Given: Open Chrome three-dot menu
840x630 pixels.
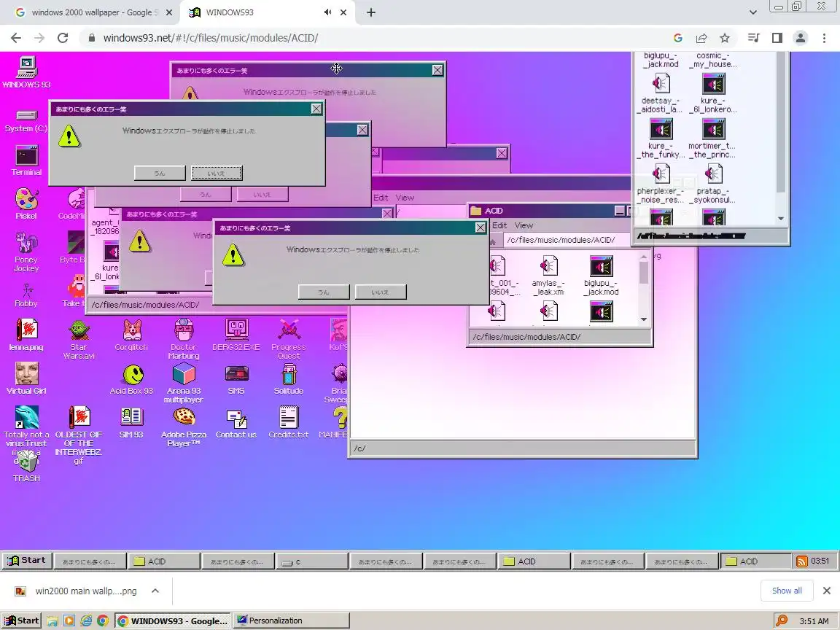Looking at the screenshot, I should [824, 38].
